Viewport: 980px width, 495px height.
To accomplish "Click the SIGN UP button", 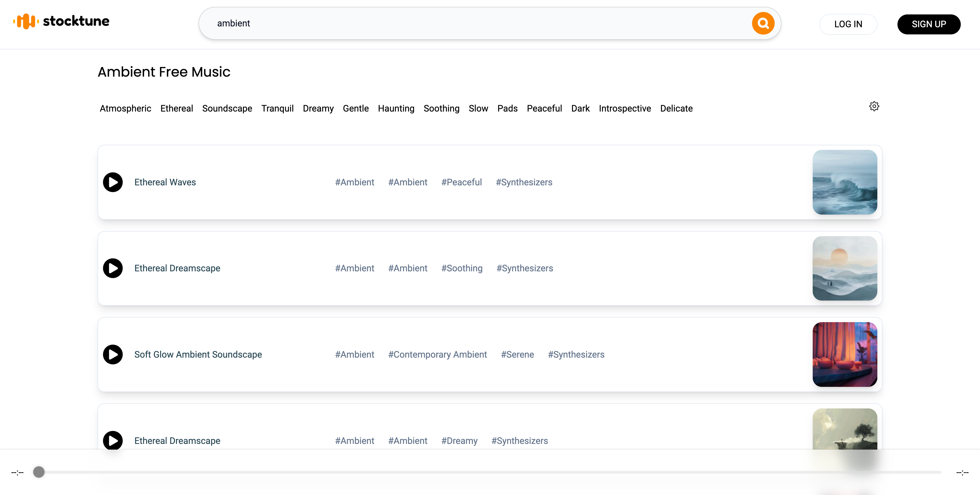I will [928, 24].
